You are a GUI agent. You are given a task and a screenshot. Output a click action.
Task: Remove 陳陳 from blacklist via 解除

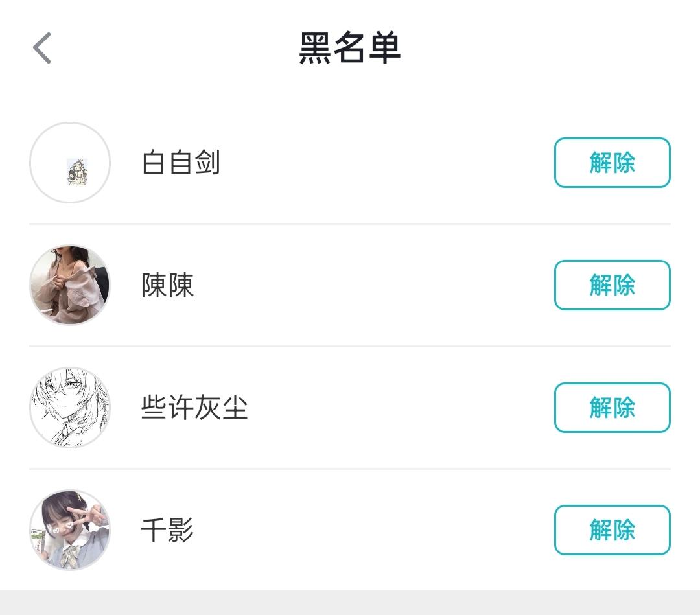pos(612,284)
